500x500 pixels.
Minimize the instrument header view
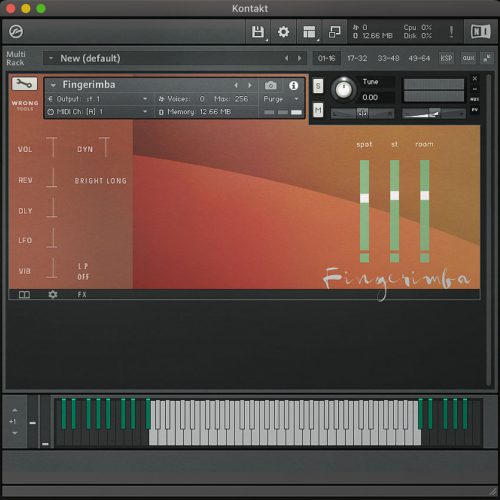(x=475, y=89)
